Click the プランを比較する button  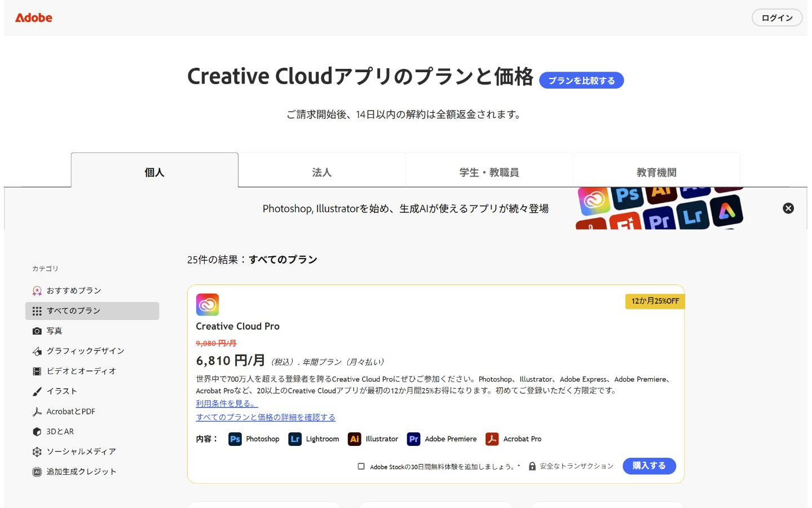581,81
